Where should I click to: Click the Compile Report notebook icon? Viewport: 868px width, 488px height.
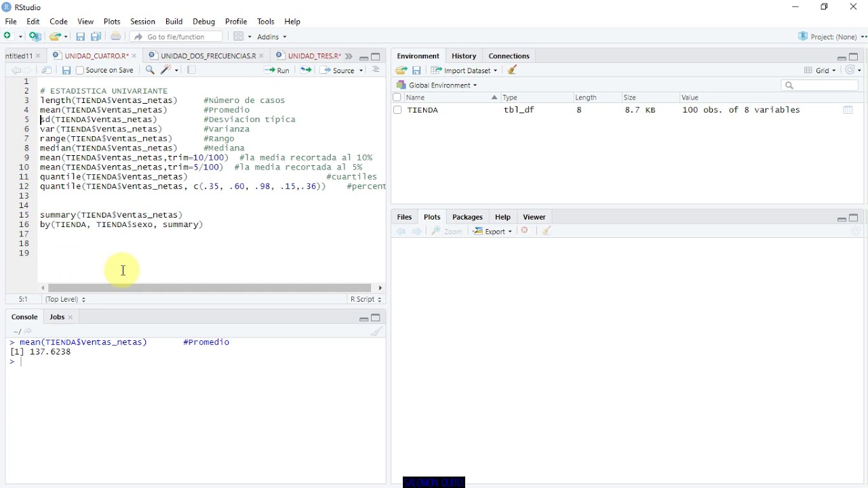coord(191,70)
